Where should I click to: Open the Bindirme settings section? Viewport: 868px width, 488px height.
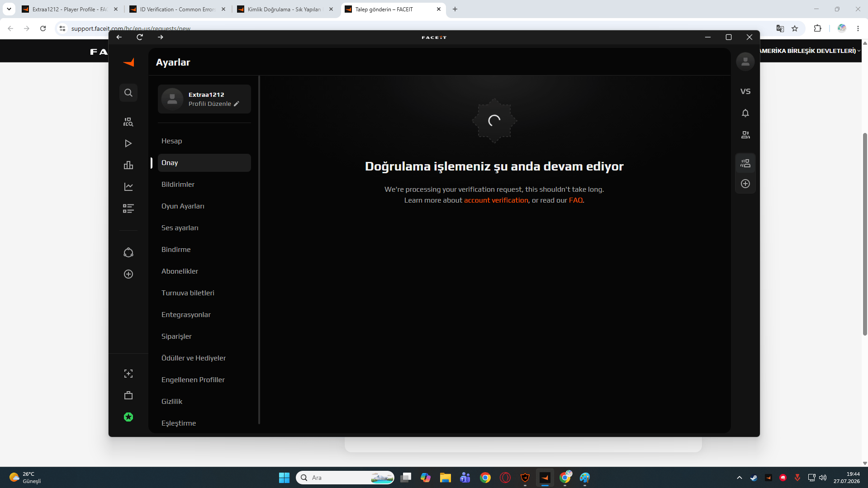(x=204, y=250)
